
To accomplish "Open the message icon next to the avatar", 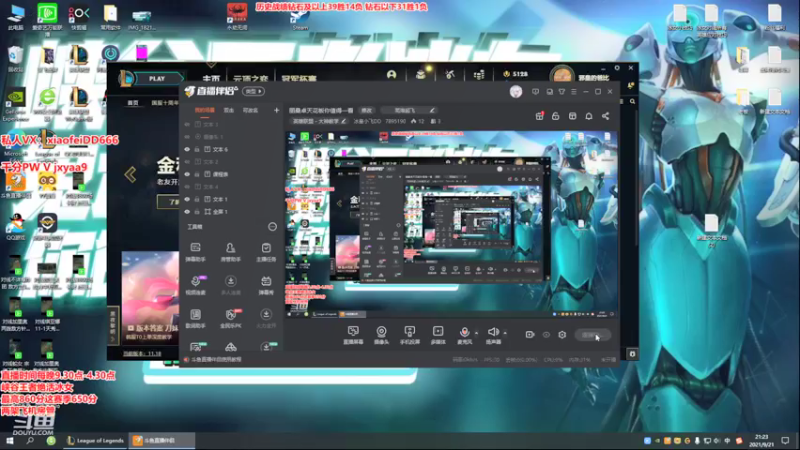I will (x=535, y=92).
